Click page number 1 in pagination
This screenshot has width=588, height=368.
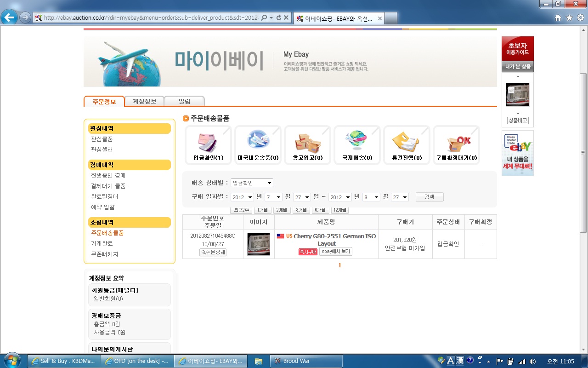point(340,265)
